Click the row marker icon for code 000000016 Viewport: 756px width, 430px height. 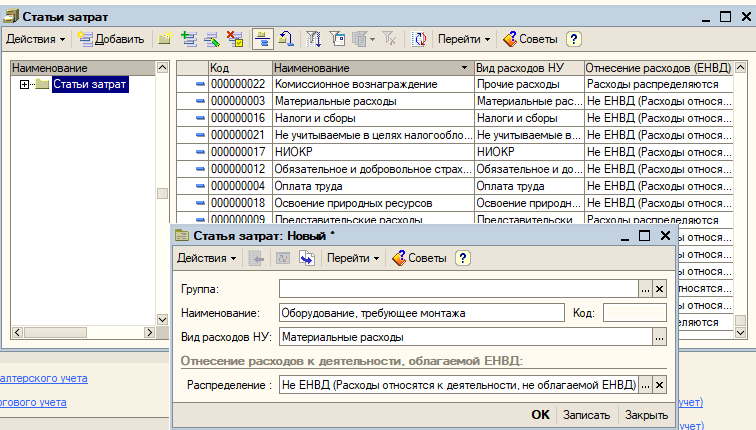point(200,118)
